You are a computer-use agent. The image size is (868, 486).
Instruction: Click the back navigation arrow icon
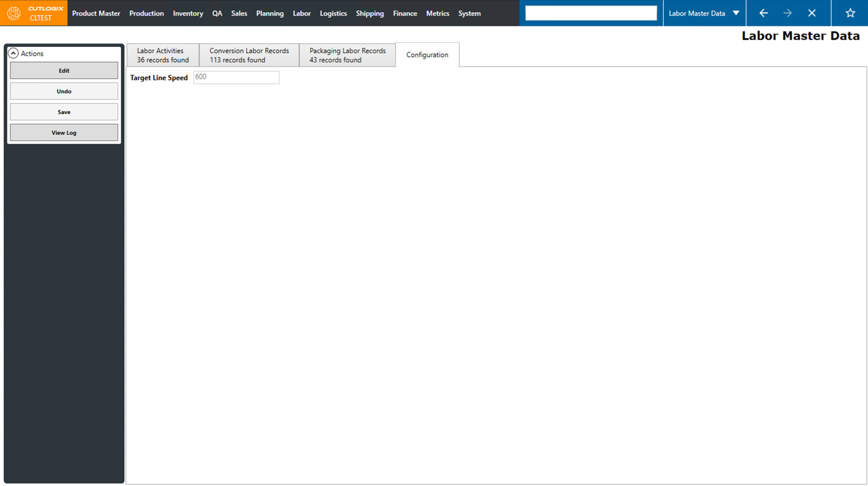(x=763, y=13)
